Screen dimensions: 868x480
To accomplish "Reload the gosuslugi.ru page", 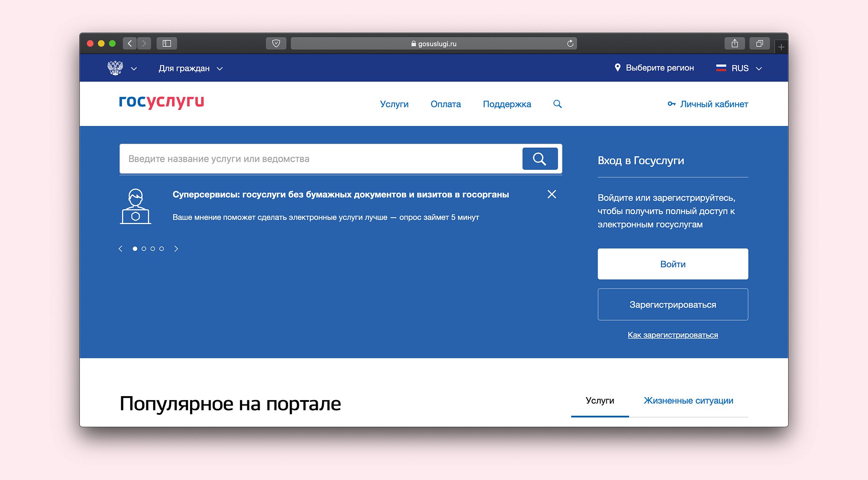I will pyautogui.click(x=570, y=43).
